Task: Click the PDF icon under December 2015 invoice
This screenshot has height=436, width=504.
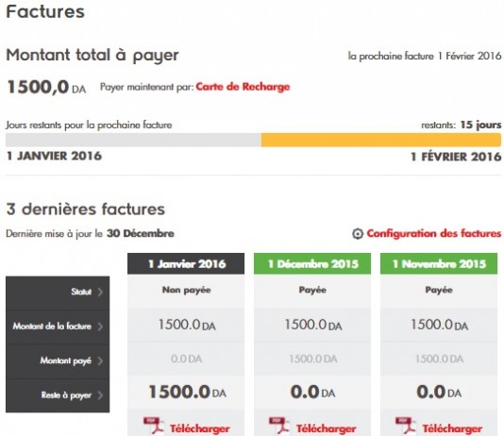Action: pos(279,426)
